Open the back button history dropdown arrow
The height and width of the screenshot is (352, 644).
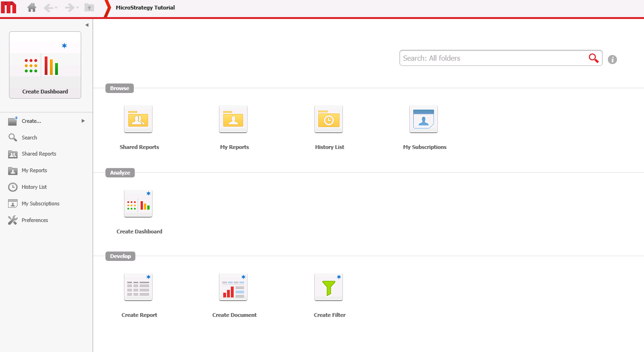coord(56,8)
